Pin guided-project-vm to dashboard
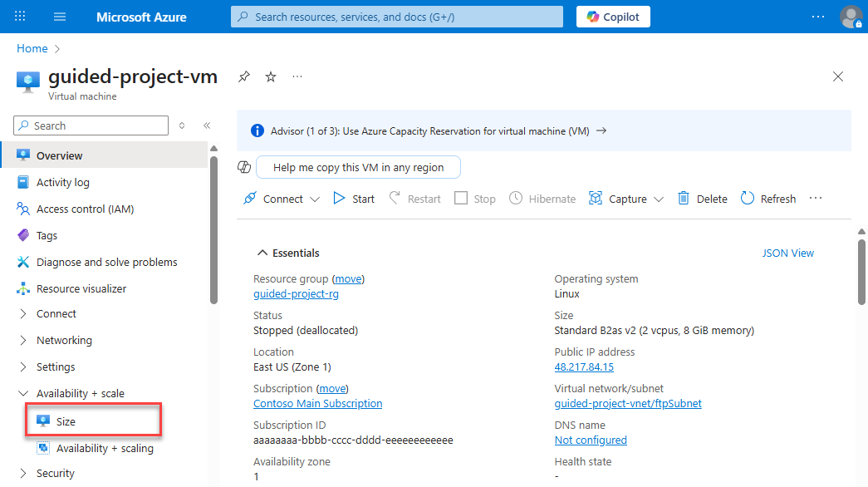Viewport: 868px width, 487px height. click(244, 76)
